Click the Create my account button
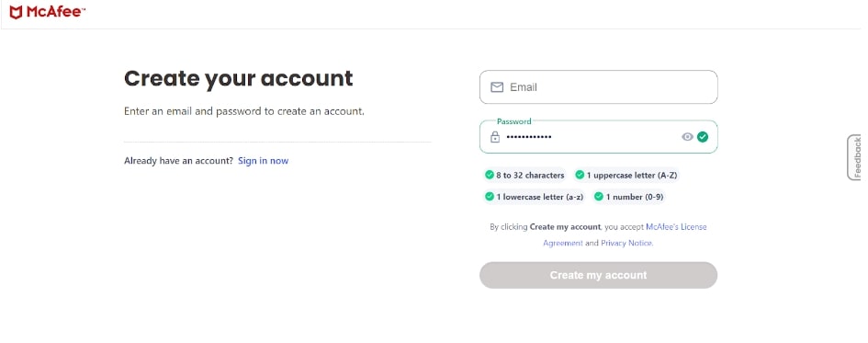The image size is (868, 343). pyautogui.click(x=598, y=275)
